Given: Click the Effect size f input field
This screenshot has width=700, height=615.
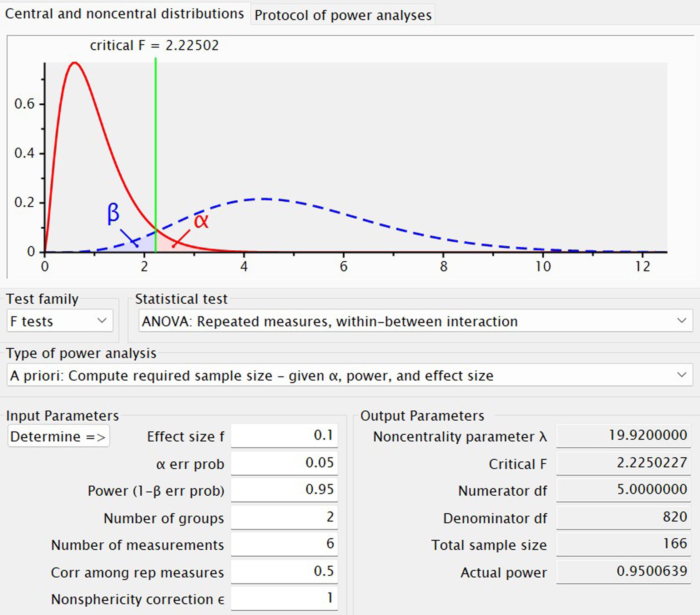Looking at the screenshot, I should tap(285, 435).
